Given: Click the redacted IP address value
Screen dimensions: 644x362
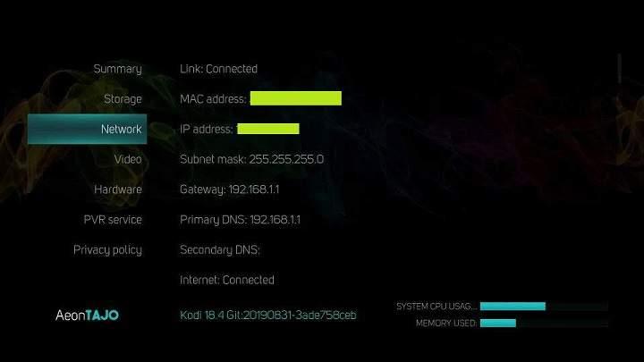Looking at the screenshot, I should pyautogui.click(x=268, y=129).
